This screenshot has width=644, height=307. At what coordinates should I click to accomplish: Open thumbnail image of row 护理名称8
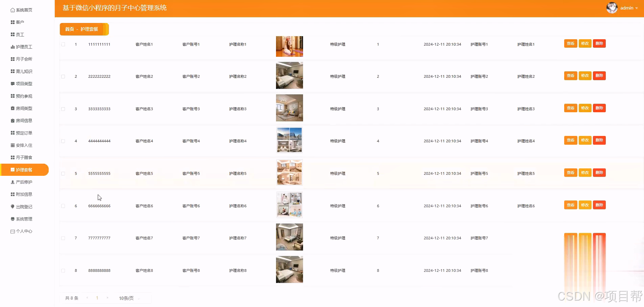pyautogui.click(x=290, y=269)
